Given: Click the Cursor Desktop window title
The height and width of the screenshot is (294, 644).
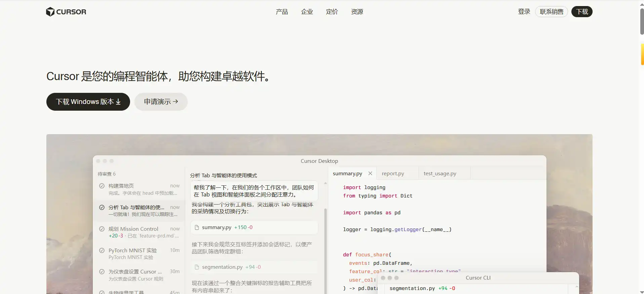Looking at the screenshot, I should [x=319, y=161].
